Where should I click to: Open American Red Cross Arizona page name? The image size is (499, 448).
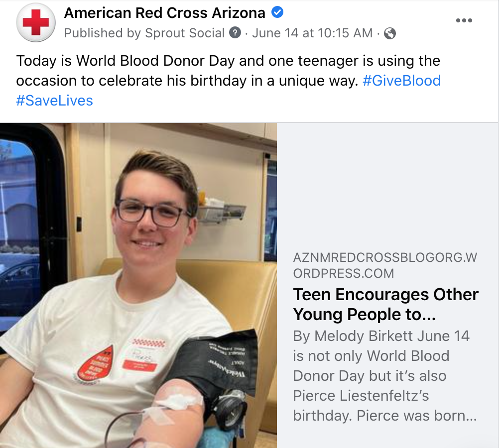coord(164,13)
